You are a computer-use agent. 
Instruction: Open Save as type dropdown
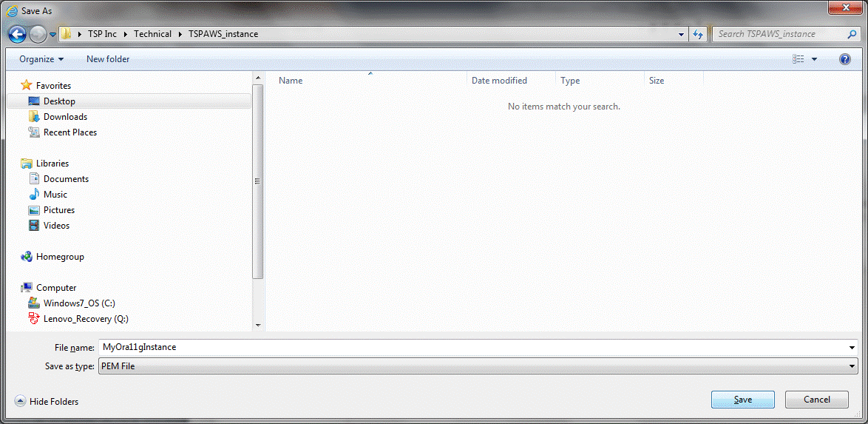[x=478, y=366]
